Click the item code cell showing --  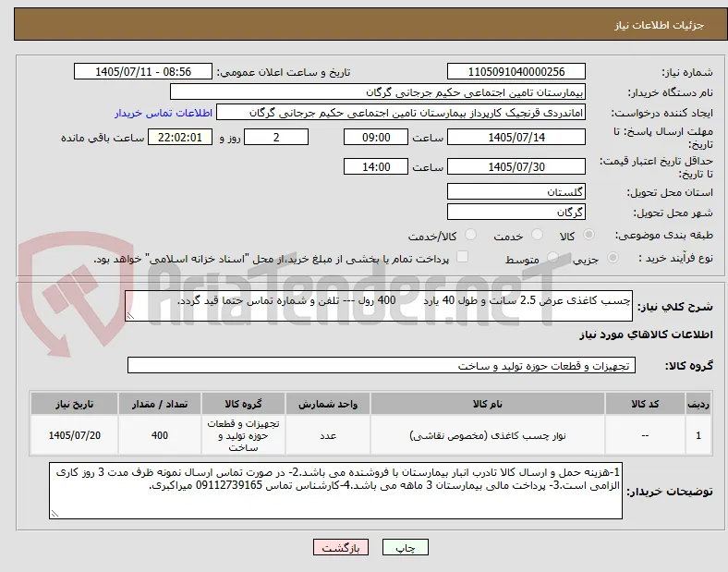(x=645, y=435)
